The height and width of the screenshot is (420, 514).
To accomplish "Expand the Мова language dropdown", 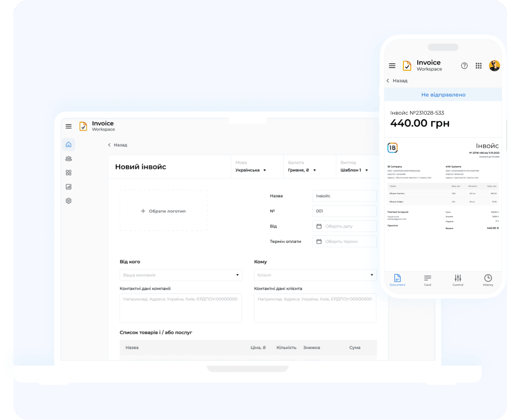I will [x=251, y=170].
